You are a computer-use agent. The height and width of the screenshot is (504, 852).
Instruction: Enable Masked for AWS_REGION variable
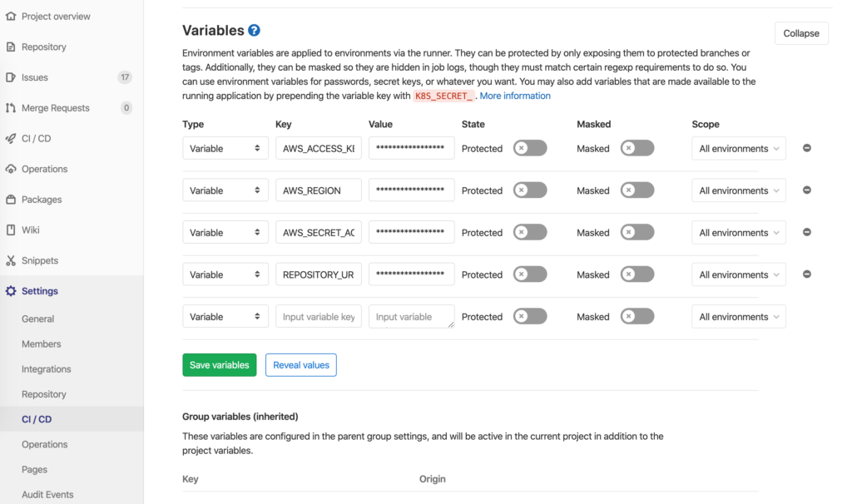click(637, 190)
